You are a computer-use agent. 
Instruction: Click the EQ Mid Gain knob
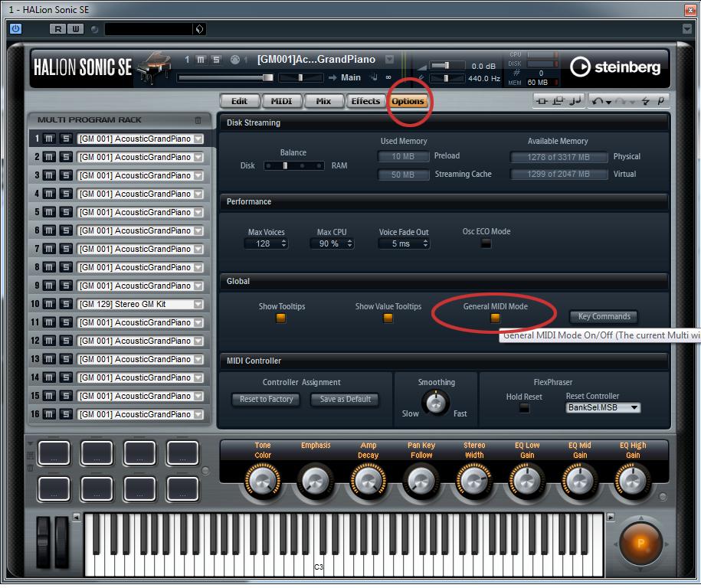point(580,482)
